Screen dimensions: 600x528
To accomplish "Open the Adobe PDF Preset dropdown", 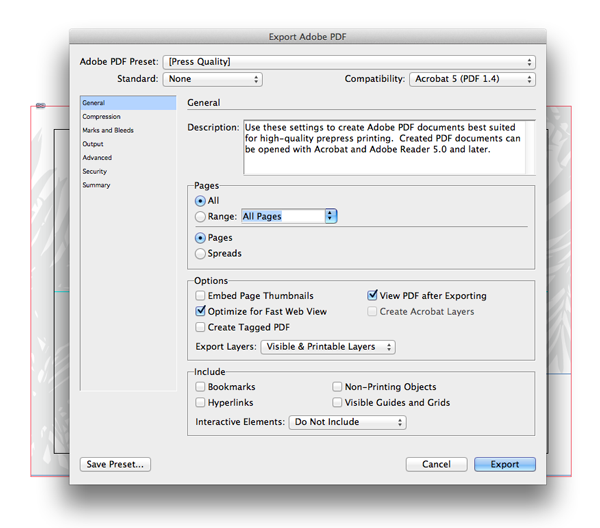I will [349, 62].
